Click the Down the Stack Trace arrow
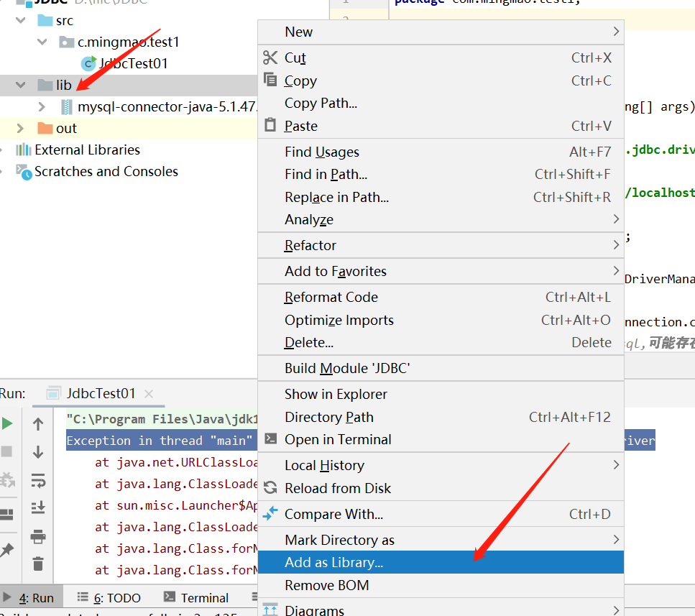This screenshot has width=695, height=616. tap(38, 452)
